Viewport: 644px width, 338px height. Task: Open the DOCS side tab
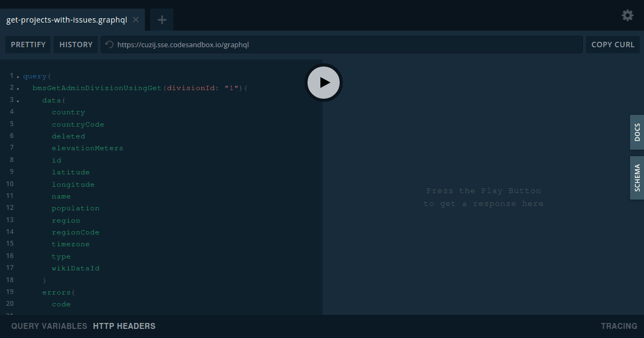pos(637,132)
